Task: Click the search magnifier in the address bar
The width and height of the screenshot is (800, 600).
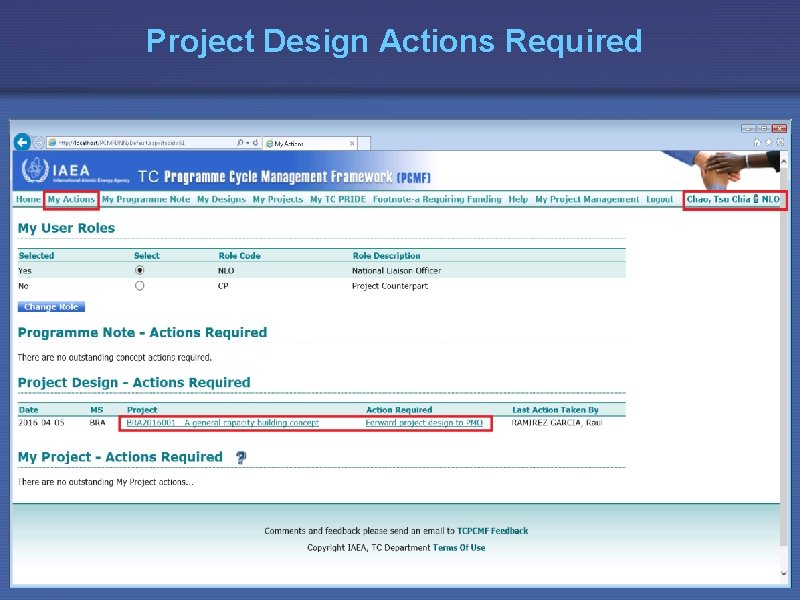Action: pyautogui.click(x=239, y=142)
